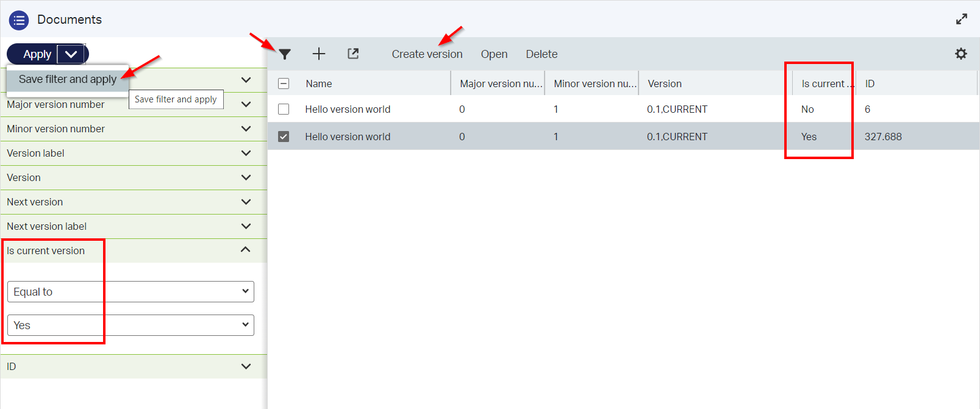Click the open-in-new-window export icon
The image size is (980, 409).
coord(353,54)
